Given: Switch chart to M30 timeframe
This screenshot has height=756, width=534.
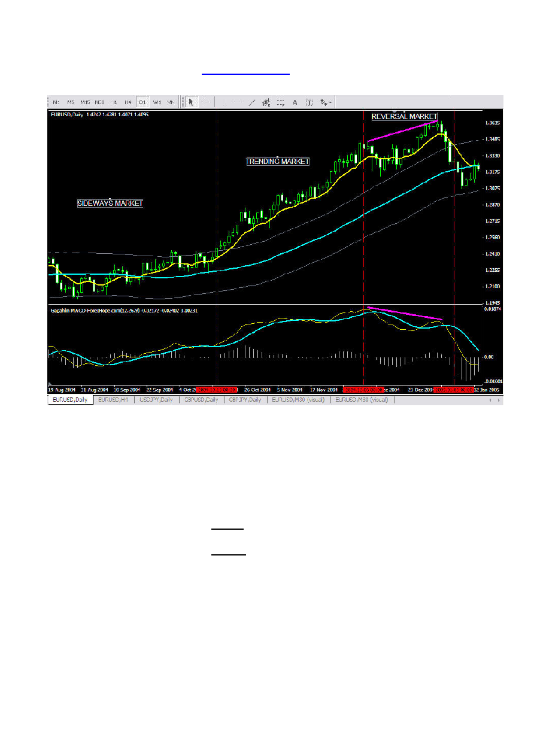Looking at the screenshot, I should [100, 102].
